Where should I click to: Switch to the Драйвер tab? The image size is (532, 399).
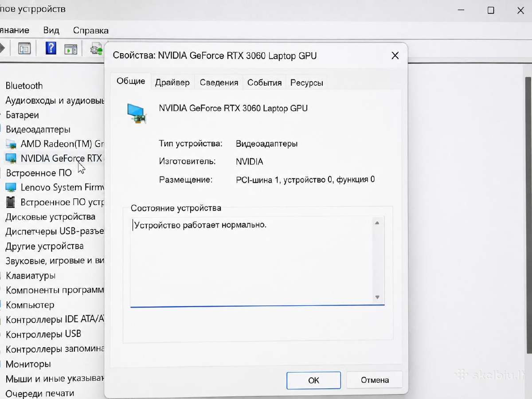pos(172,82)
